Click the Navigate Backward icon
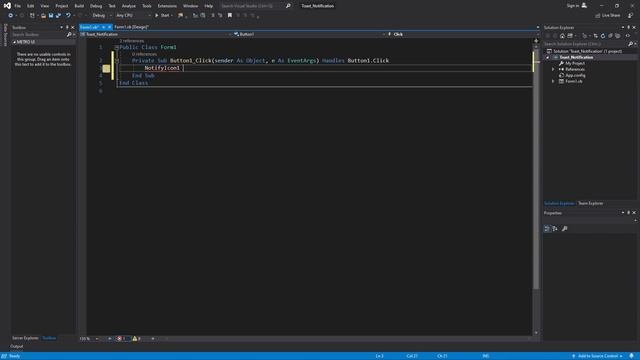The image size is (640, 360). click(11, 16)
